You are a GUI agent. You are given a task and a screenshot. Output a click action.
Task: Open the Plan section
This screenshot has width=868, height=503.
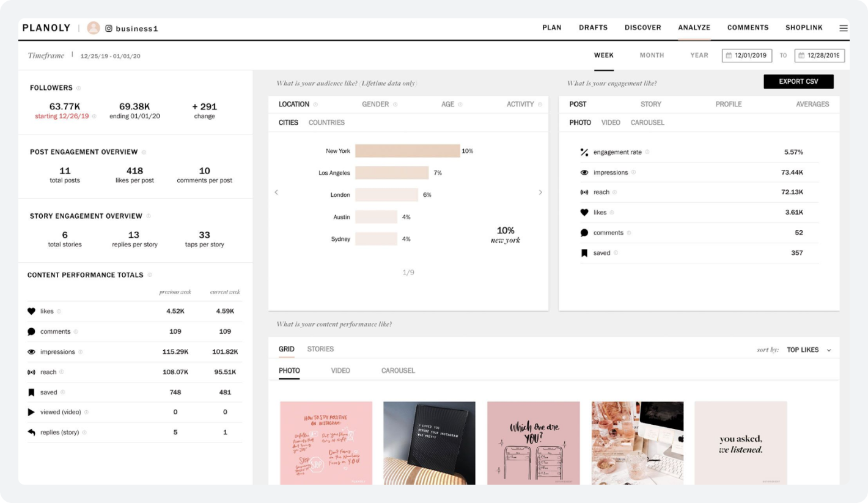click(x=552, y=28)
